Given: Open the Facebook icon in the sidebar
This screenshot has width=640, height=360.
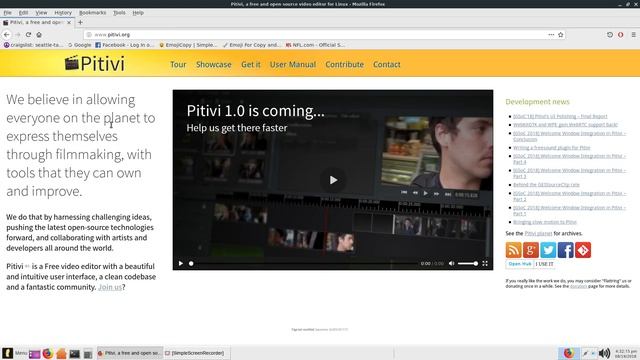Looking at the screenshot, I should click(566, 250).
